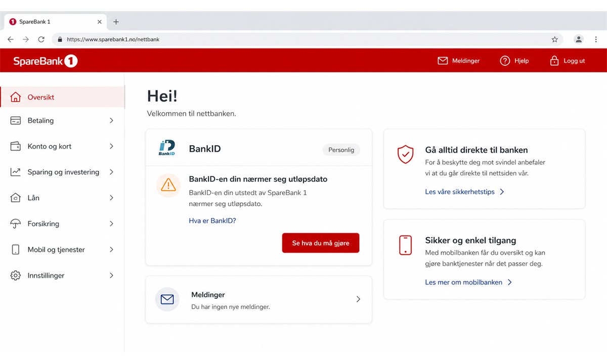
Task: Open a new browser tab with plus
Action: (116, 22)
